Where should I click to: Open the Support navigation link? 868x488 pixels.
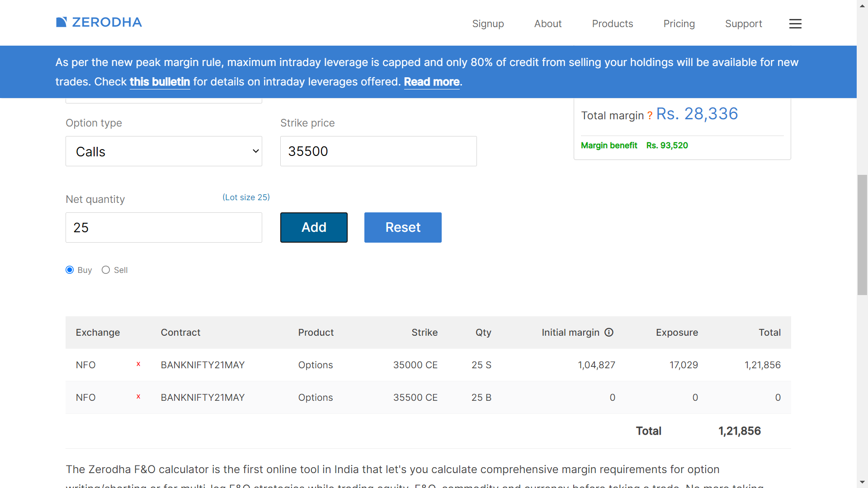click(743, 24)
